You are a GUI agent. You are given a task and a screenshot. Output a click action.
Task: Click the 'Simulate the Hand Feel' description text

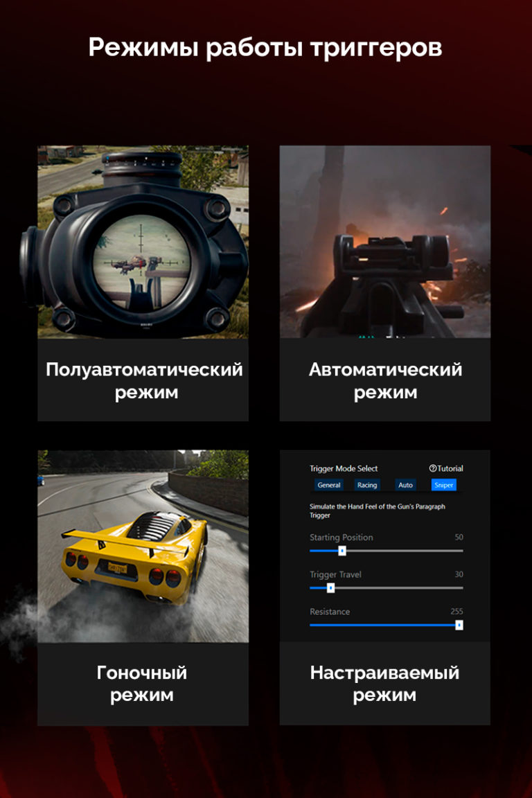(x=378, y=511)
